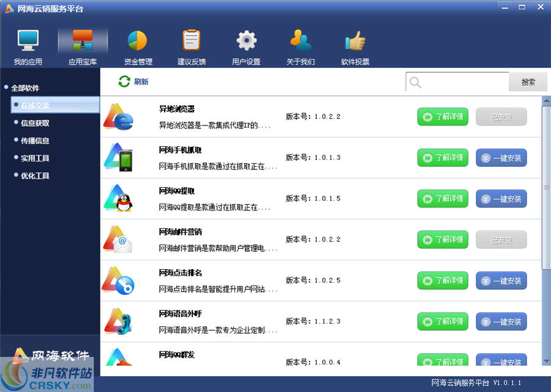Select 全部软件 in the sidebar
The image size is (551, 392).
click(x=25, y=87)
